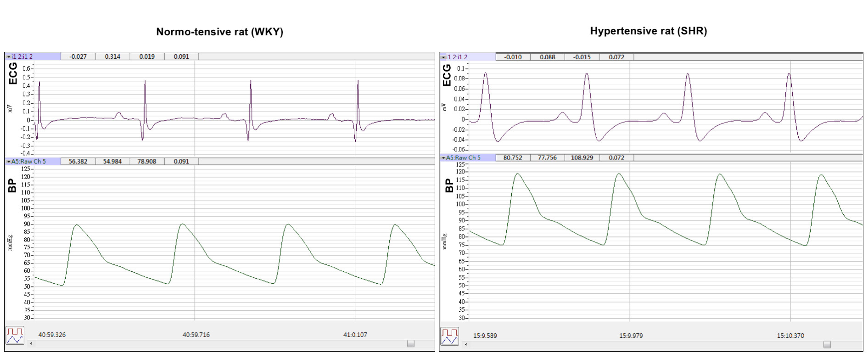Click the mmHg unit label in the WKY panel
This screenshot has height=359, width=868.
click(10, 243)
